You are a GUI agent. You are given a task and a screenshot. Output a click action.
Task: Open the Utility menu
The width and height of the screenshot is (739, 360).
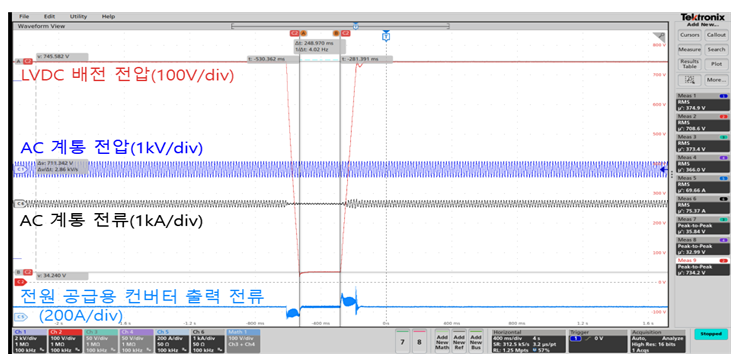pos(78,16)
